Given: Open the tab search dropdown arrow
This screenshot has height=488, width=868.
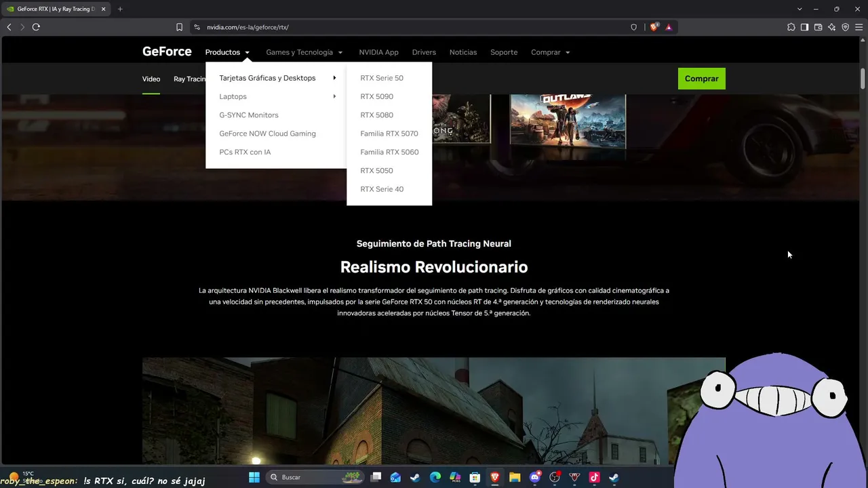Looking at the screenshot, I should click(800, 9).
